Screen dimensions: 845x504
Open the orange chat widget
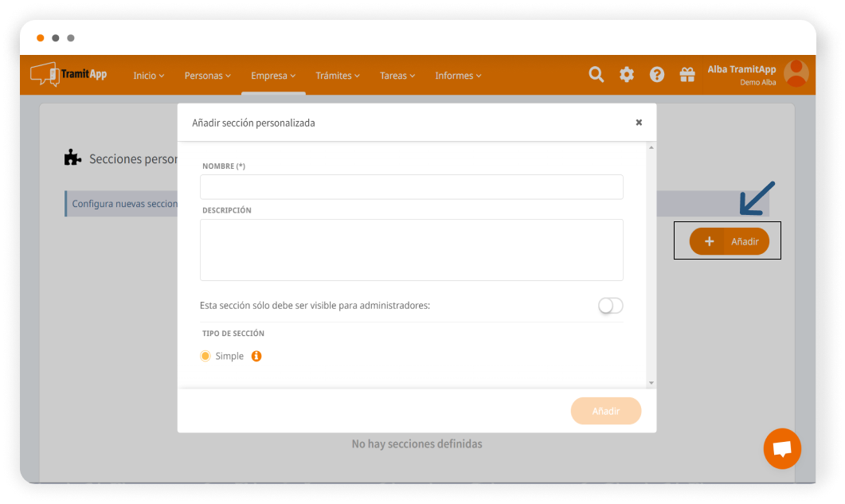click(x=781, y=449)
